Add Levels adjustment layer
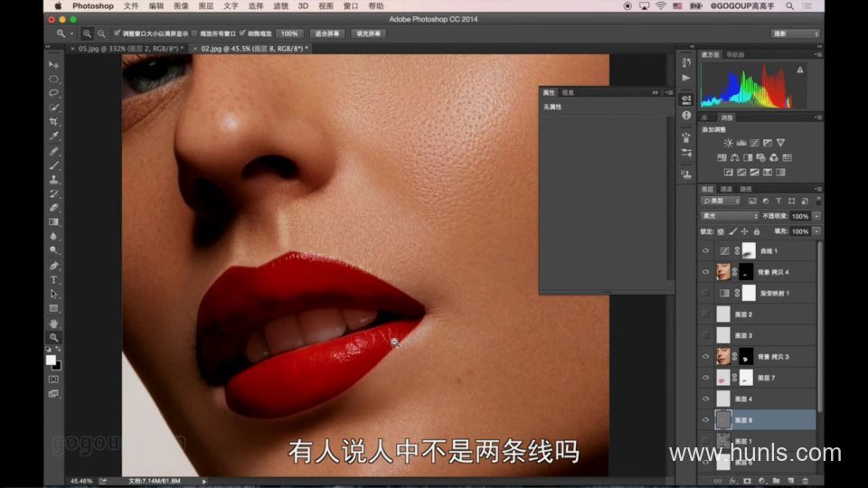The width and height of the screenshot is (868, 488). pyautogui.click(x=741, y=143)
